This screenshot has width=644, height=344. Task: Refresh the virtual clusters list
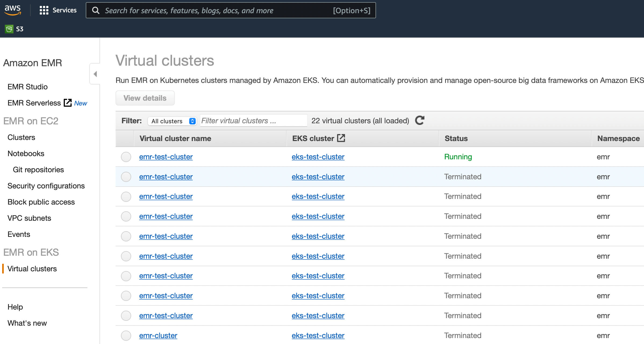[x=420, y=120]
